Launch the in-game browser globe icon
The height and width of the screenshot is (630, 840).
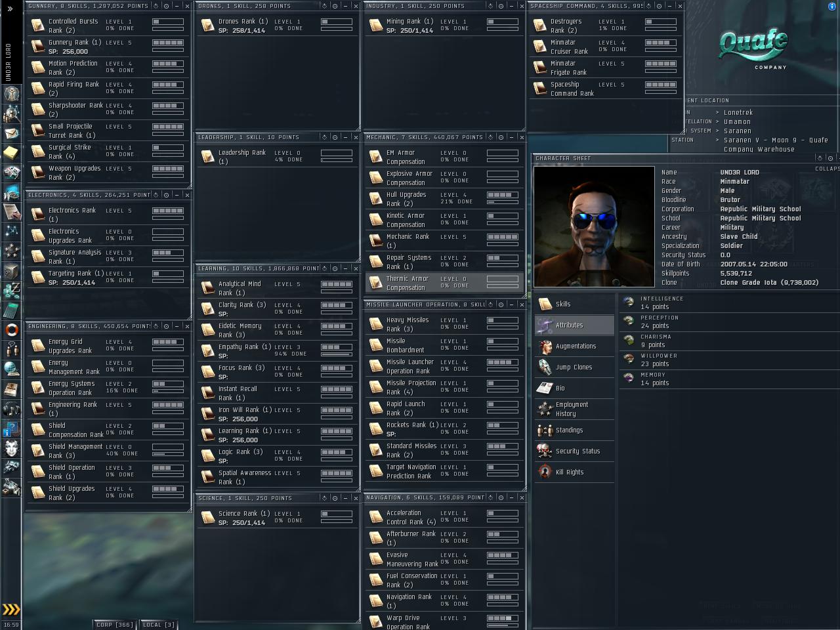click(11, 369)
